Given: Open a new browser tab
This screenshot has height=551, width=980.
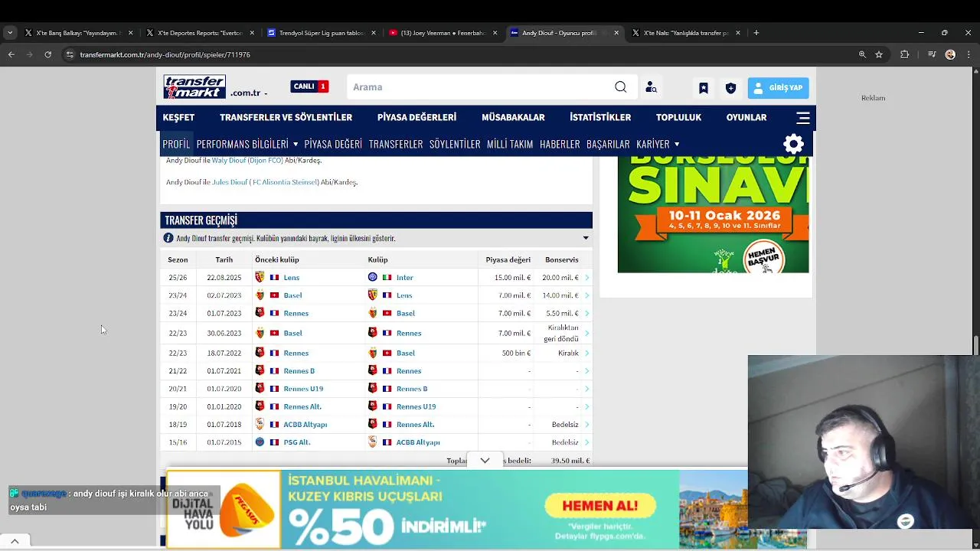Looking at the screenshot, I should (x=756, y=33).
